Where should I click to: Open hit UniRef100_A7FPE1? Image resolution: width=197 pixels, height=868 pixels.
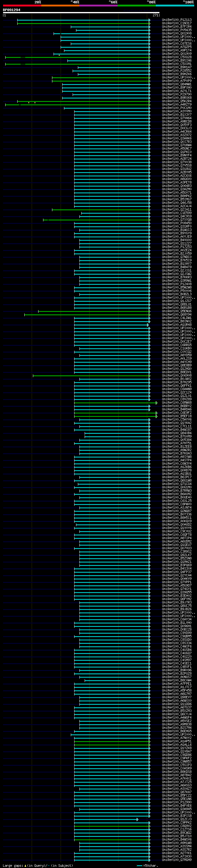tap(177, 684)
